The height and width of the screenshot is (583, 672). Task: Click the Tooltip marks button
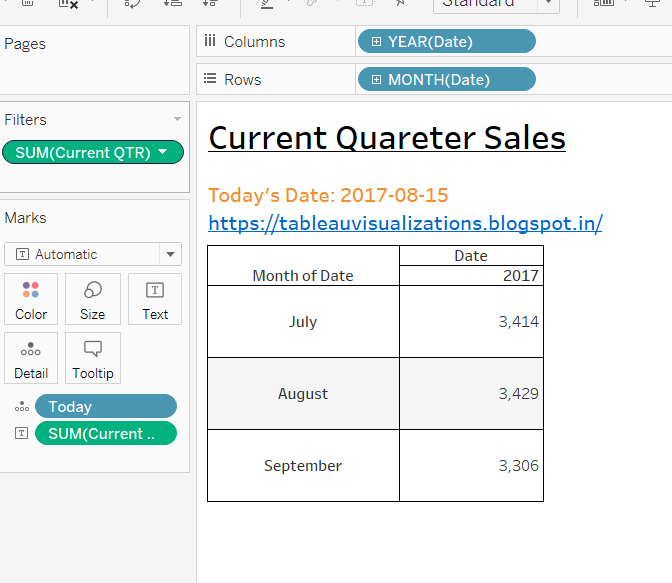point(93,358)
